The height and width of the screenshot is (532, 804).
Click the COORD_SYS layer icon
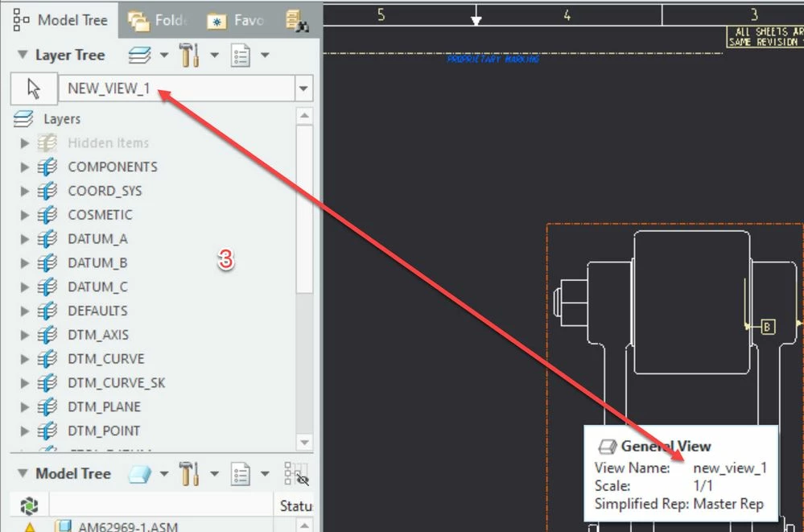click(47, 191)
